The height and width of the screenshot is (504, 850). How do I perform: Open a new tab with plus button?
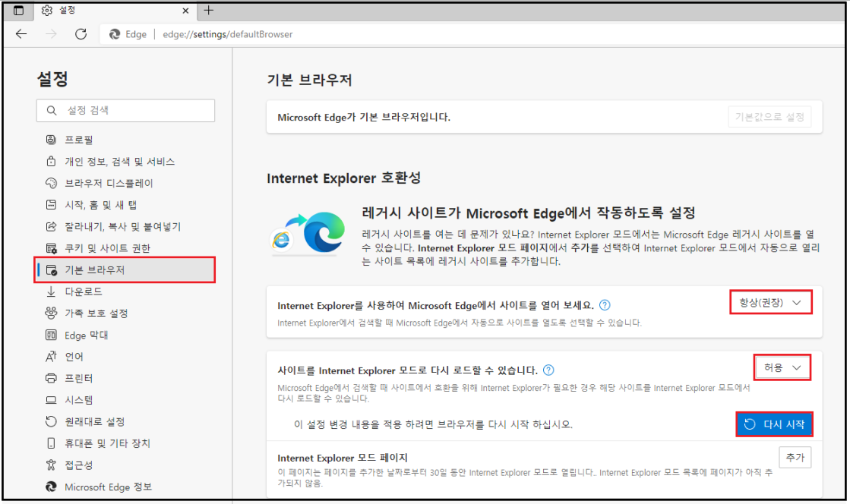click(209, 10)
